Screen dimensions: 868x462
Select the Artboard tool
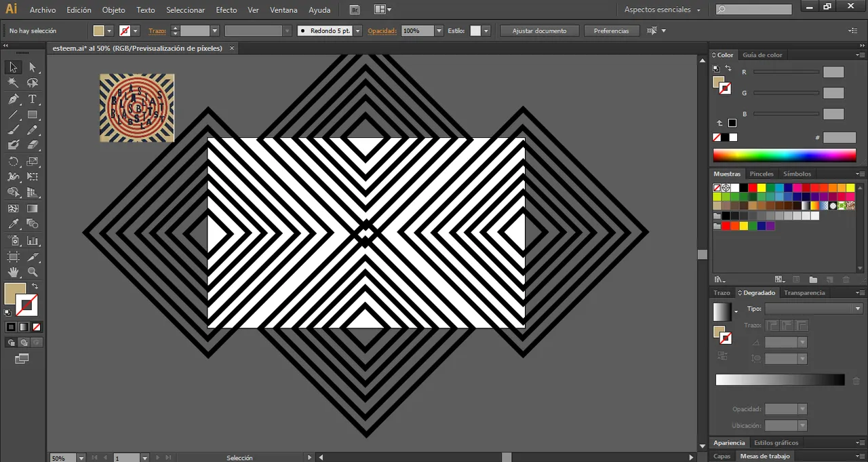pyautogui.click(x=13, y=257)
